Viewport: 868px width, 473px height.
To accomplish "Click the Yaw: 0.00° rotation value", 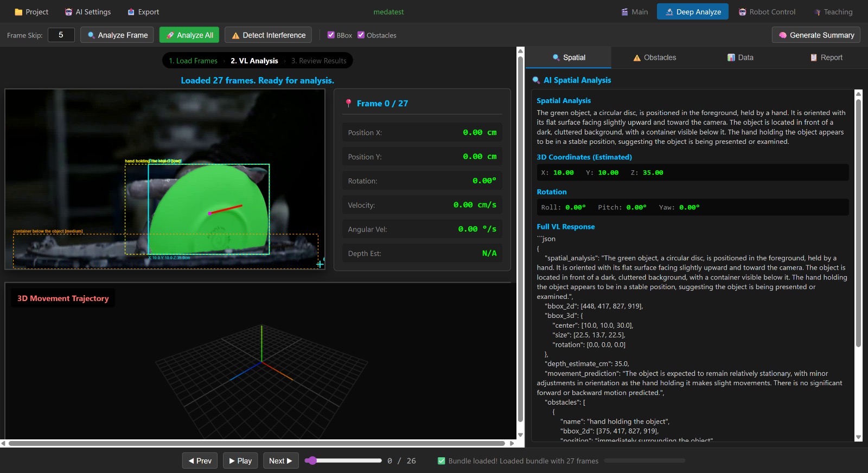I will tap(679, 207).
